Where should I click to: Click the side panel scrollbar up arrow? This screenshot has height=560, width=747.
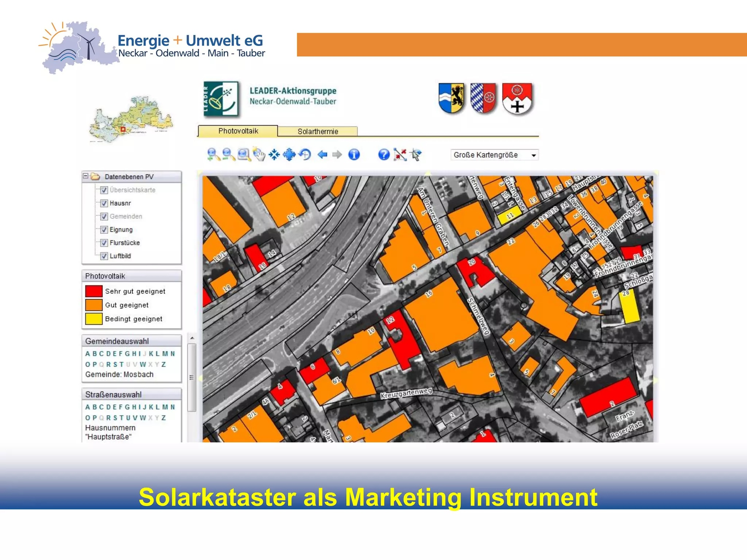(192, 338)
